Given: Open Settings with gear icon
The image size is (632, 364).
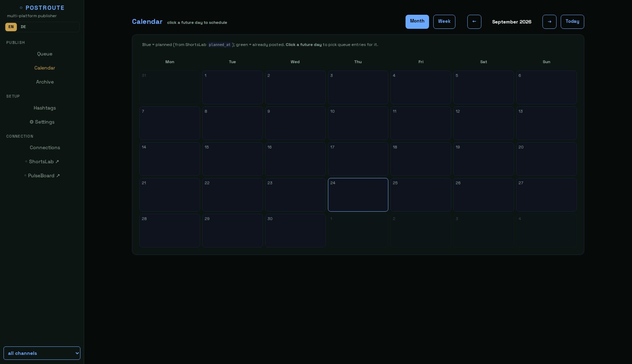Looking at the screenshot, I should pos(42,122).
